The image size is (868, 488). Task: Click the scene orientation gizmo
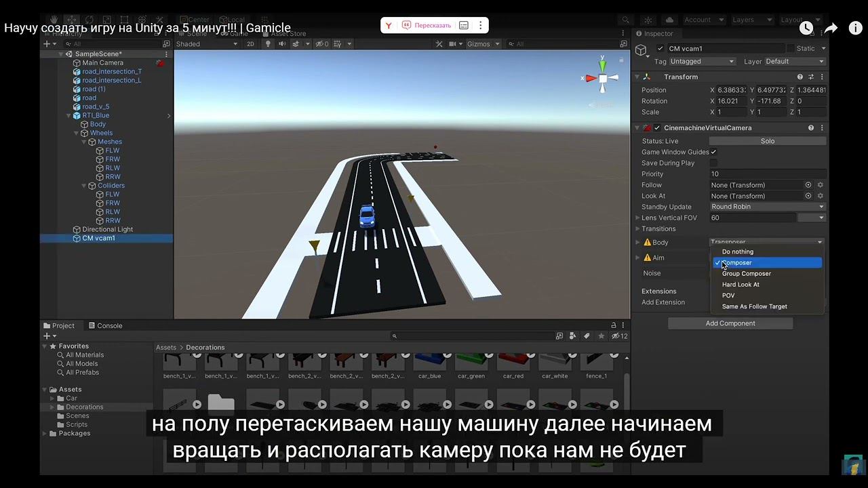pyautogui.click(x=602, y=78)
